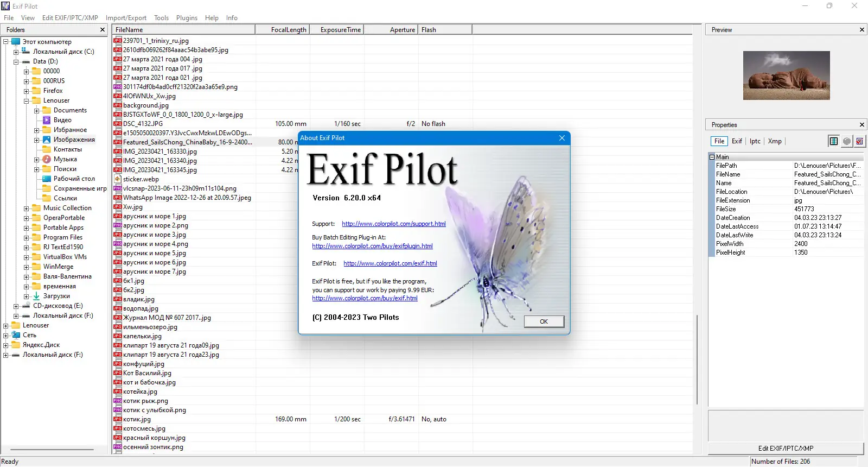Expand the Music Collection folder node
The image size is (868, 467).
[x=26, y=208]
